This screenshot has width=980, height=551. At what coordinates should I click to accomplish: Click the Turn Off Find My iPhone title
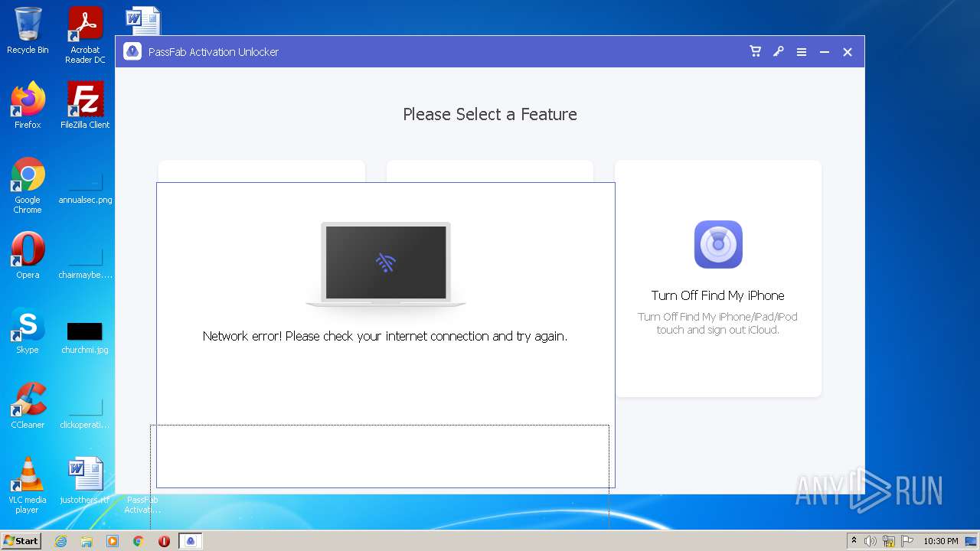click(x=718, y=295)
